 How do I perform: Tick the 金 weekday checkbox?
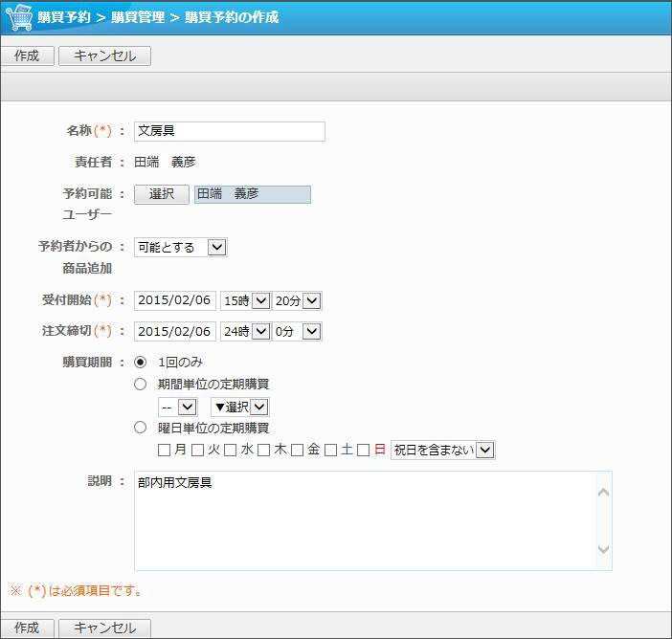(x=298, y=450)
